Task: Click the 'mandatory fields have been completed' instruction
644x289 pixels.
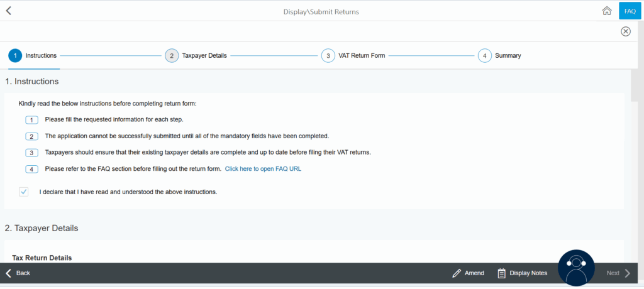Action: pos(187,136)
